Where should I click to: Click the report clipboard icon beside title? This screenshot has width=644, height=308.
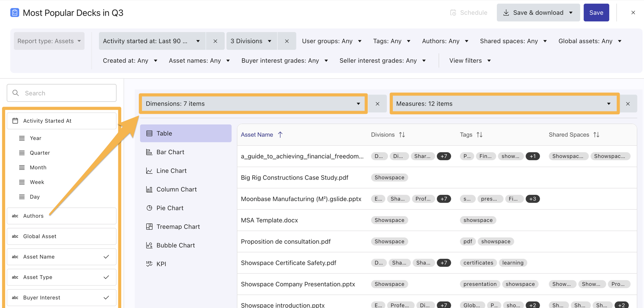15,13
